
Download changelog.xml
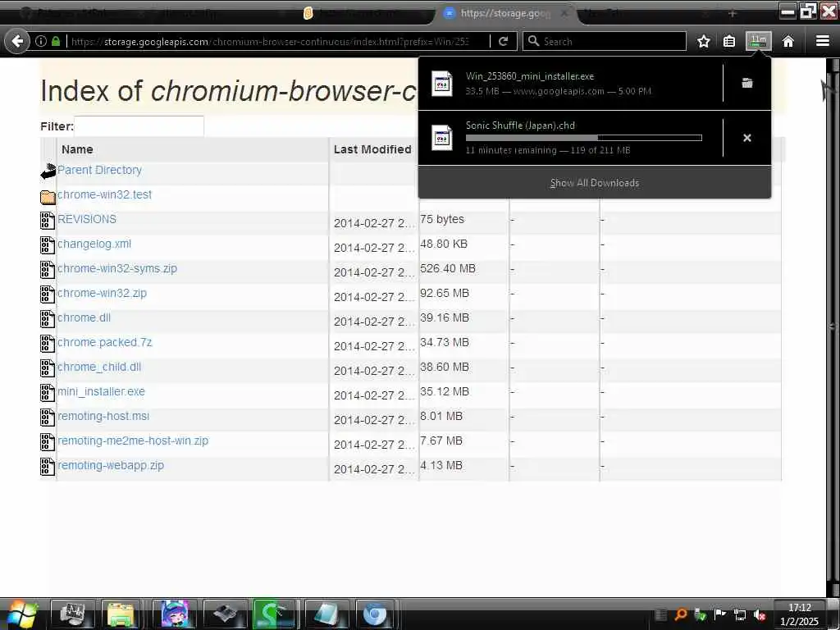(94, 244)
